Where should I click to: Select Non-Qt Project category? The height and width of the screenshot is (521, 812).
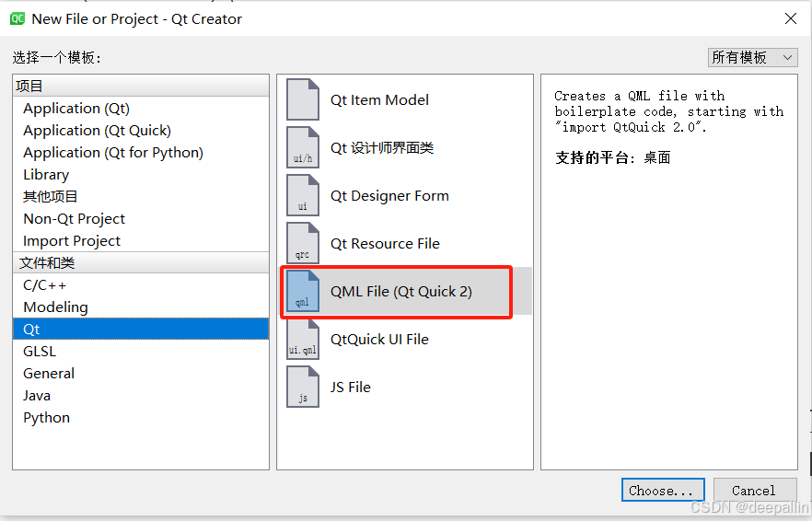(141, 218)
